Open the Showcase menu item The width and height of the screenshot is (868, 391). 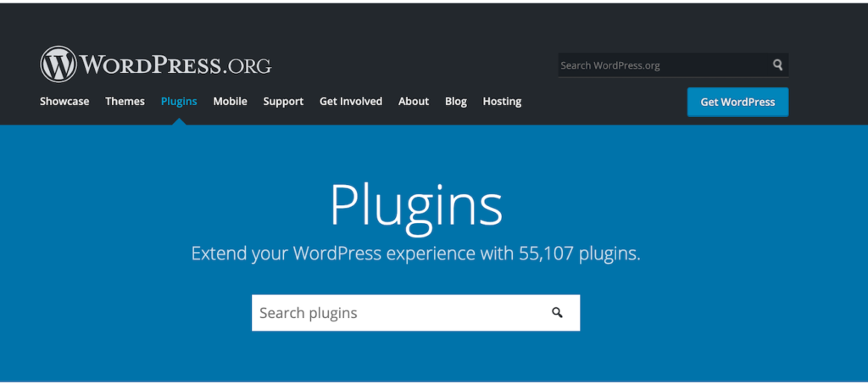pos(64,102)
